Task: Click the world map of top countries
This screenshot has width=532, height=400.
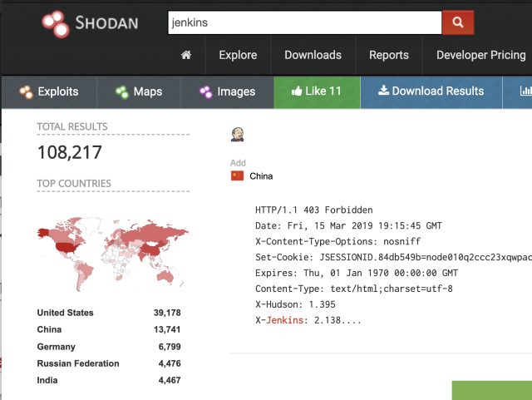Action: (113, 254)
